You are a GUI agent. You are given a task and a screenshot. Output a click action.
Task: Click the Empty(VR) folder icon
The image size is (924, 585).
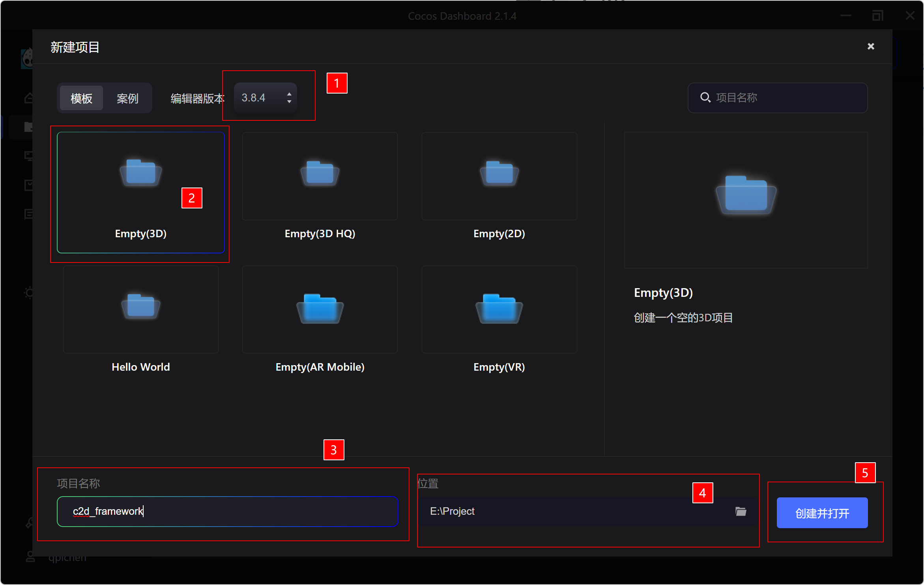tap(499, 308)
